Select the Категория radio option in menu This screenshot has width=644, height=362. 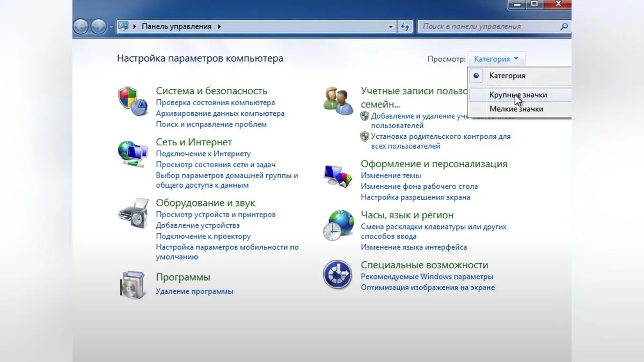tap(507, 76)
